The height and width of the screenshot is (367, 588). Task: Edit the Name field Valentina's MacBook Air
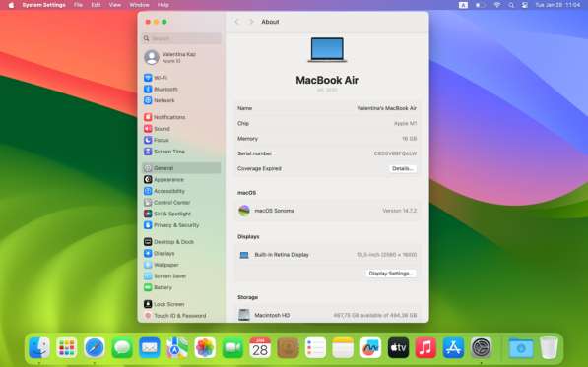click(387, 108)
